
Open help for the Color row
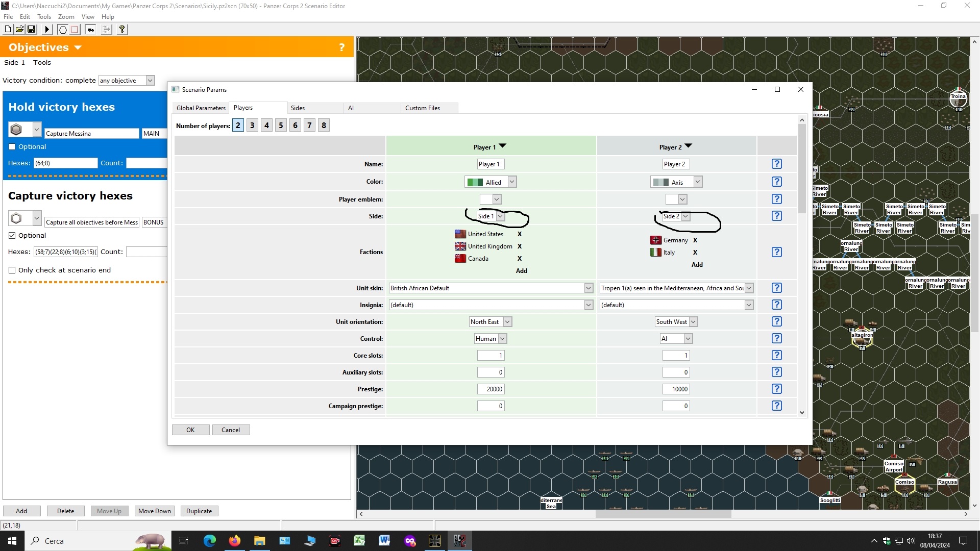click(776, 182)
